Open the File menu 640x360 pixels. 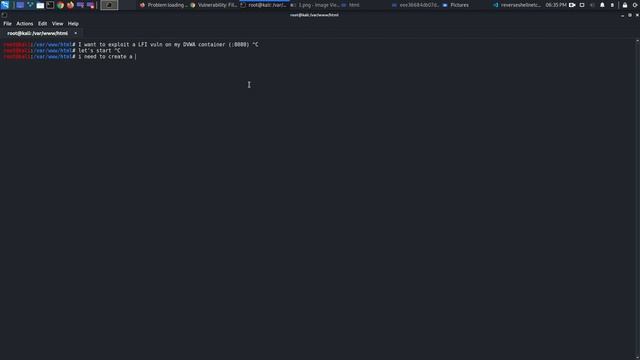pyautogui.click(x=7, y=24)
